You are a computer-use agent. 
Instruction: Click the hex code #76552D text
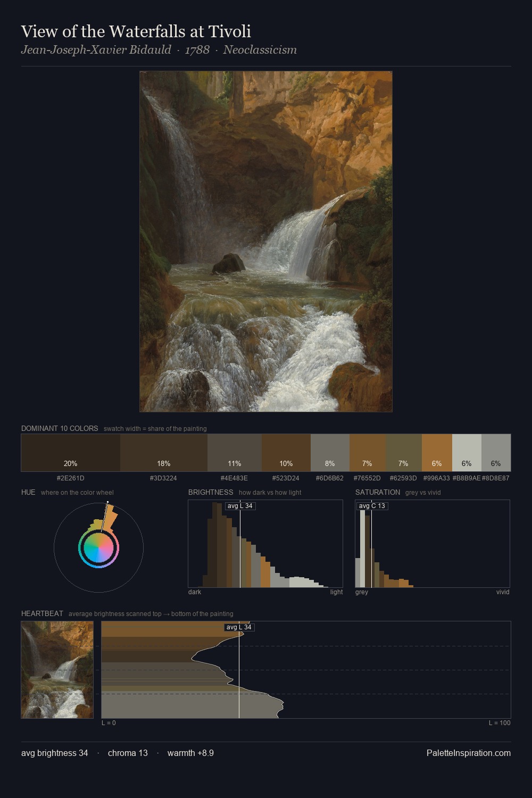point(367,478)
